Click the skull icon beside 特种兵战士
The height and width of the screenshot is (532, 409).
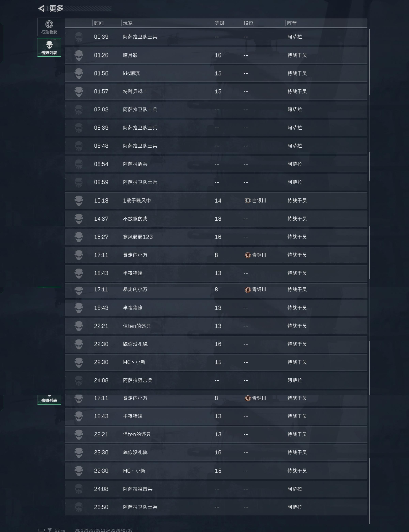click(x=79, y=92)
